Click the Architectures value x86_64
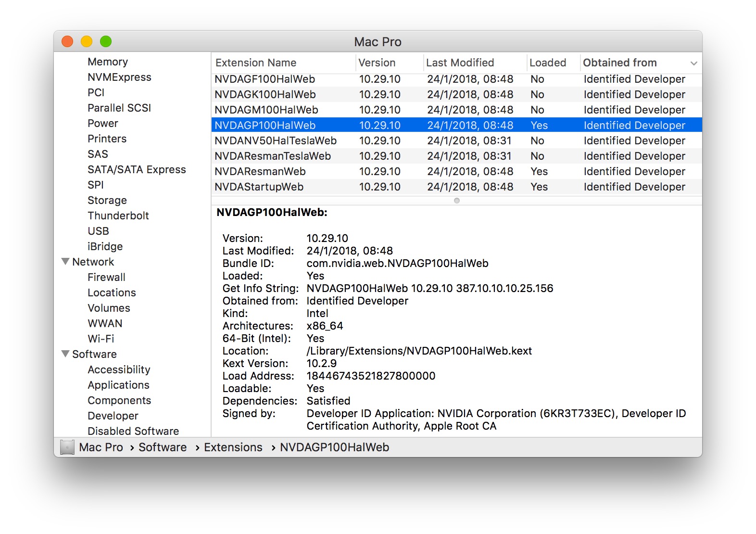The height and width of the screenshot is (534, 756). point(325,326)
